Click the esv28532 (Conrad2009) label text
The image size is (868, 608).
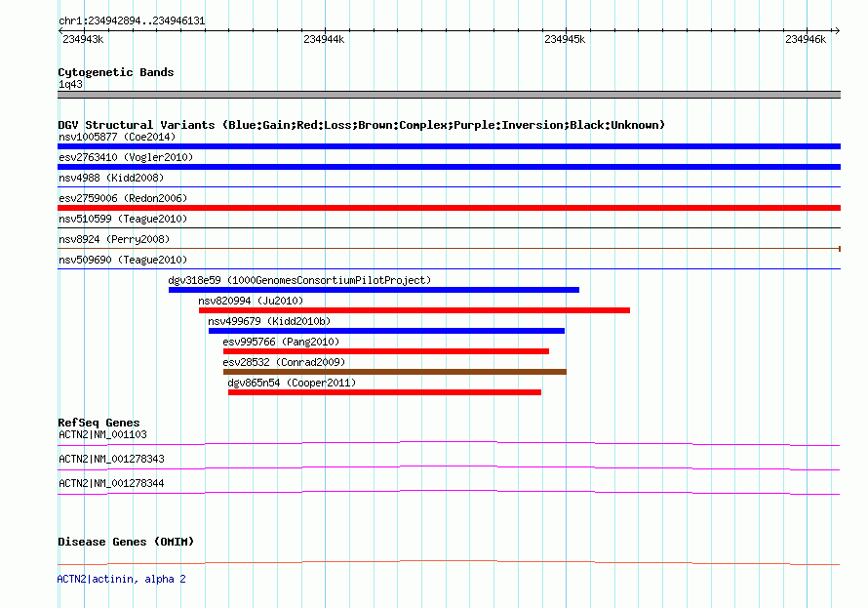point(284,362)
